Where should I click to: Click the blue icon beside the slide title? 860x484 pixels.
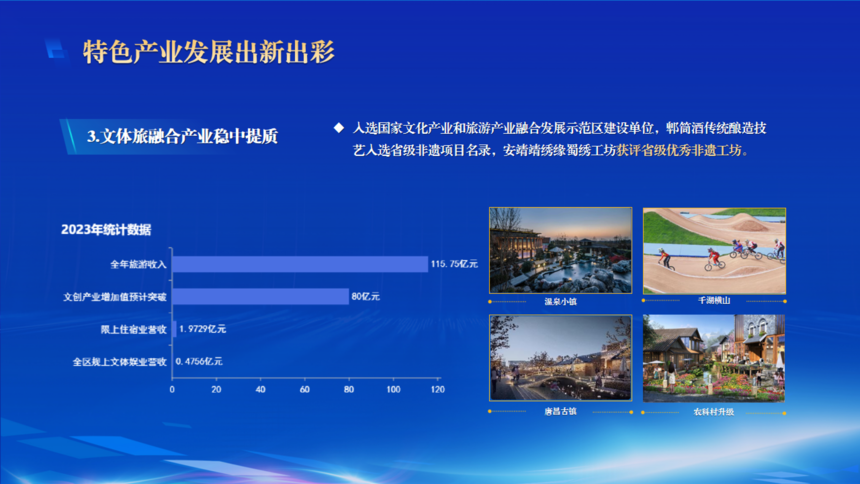point(56,50)
